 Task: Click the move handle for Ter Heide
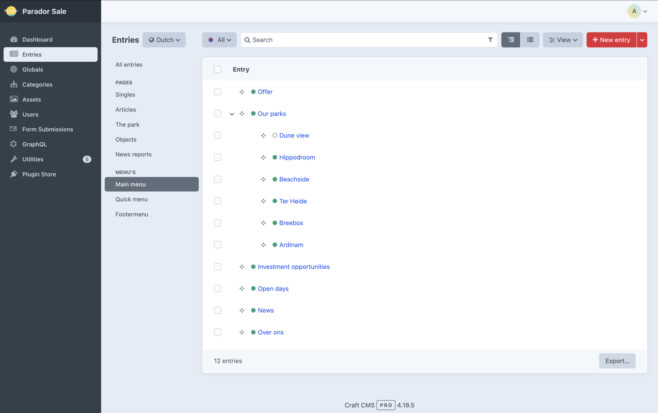[x=263, y=201]
